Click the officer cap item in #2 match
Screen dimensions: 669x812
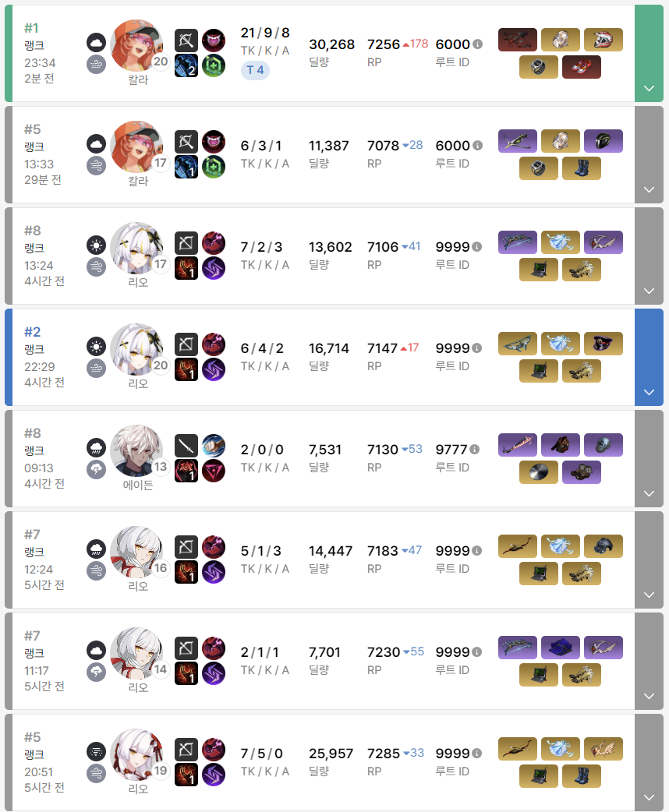604,344
